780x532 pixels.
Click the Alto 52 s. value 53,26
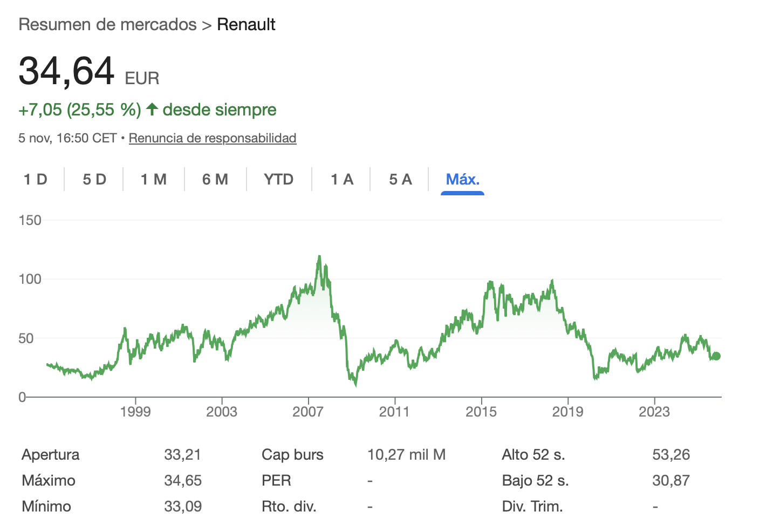[x=671, y=454]
